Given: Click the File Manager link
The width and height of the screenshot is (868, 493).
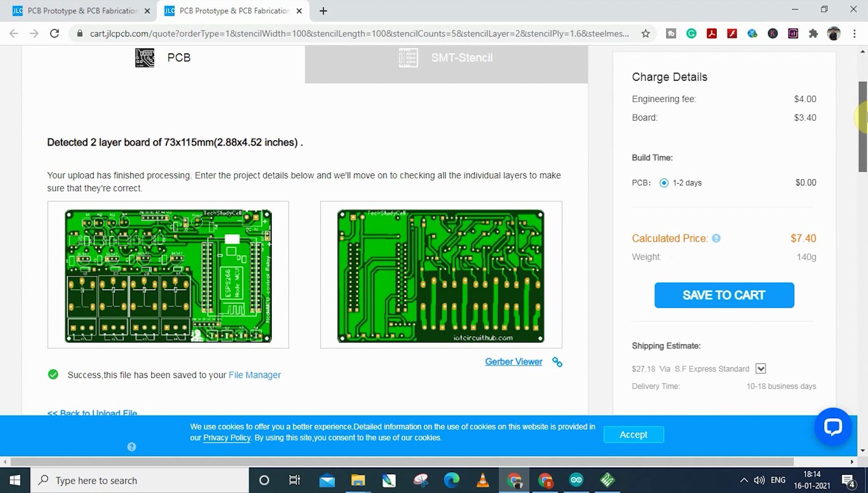Looking at the screenshot, I should pos(255,375).
